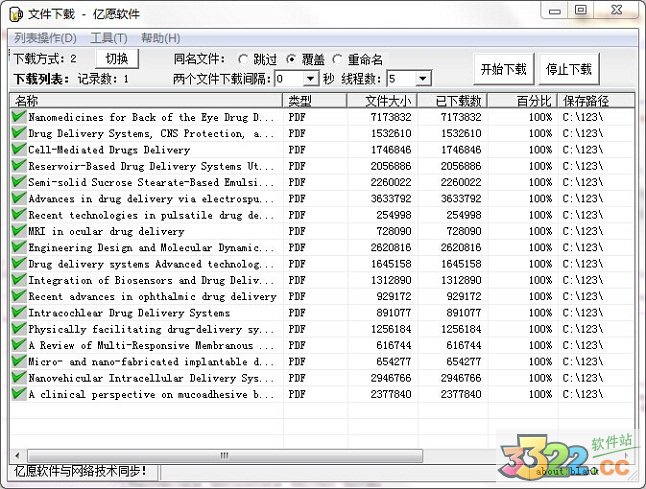Minimize the 文件下载 window

click(555, 11)
